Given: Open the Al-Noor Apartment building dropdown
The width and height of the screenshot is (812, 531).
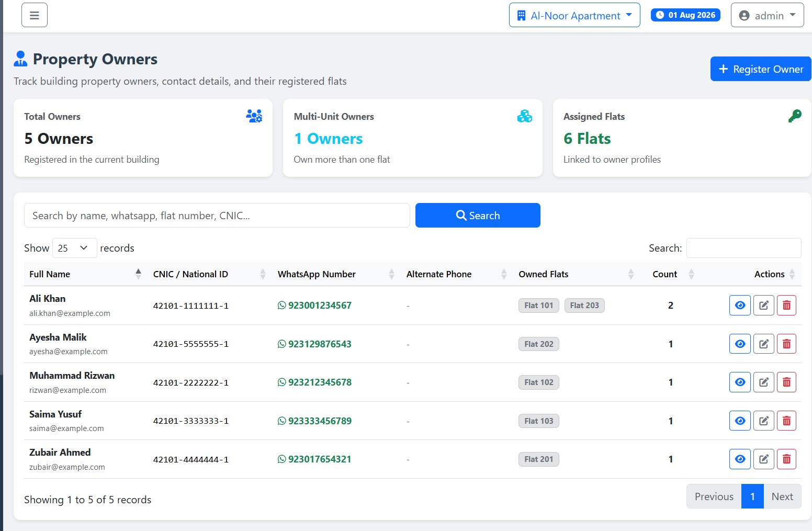Looking at the screenshot, I should click(574, 15).
